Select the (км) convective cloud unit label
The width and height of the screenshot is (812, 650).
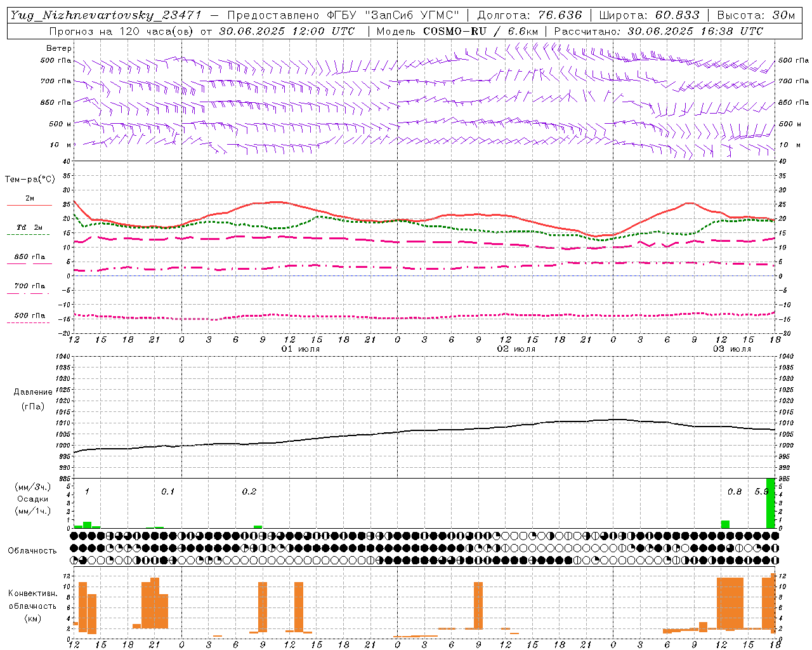point(33,618)
